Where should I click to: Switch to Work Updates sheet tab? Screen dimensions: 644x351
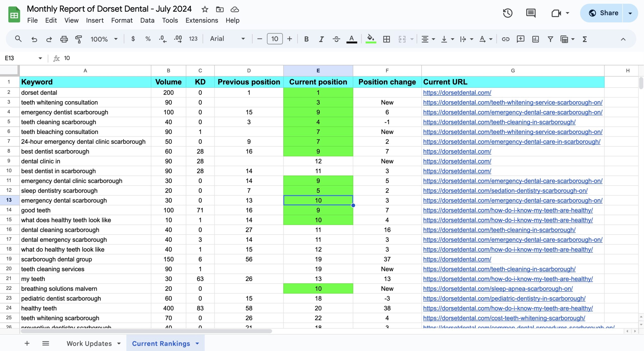pos(89,343)
